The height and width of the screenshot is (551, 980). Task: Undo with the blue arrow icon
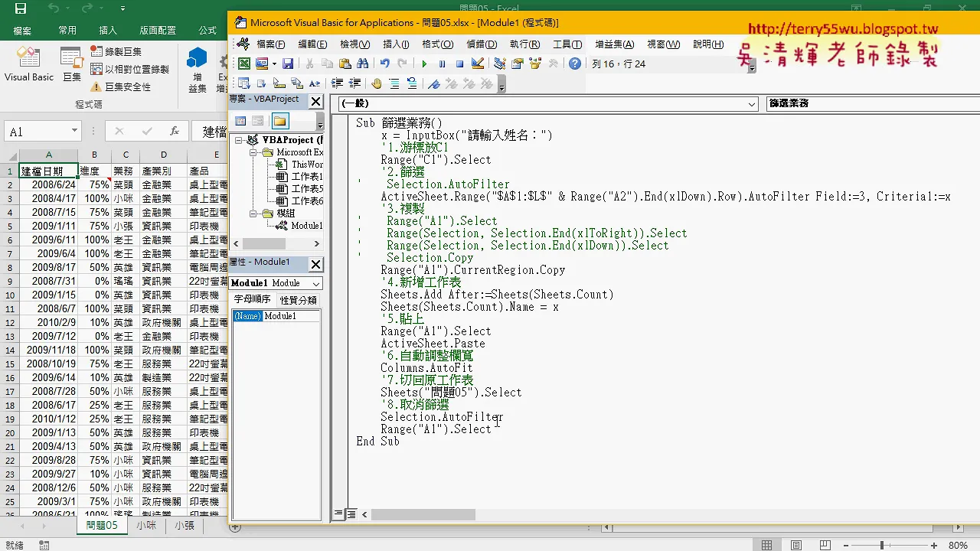pos(384,64)
